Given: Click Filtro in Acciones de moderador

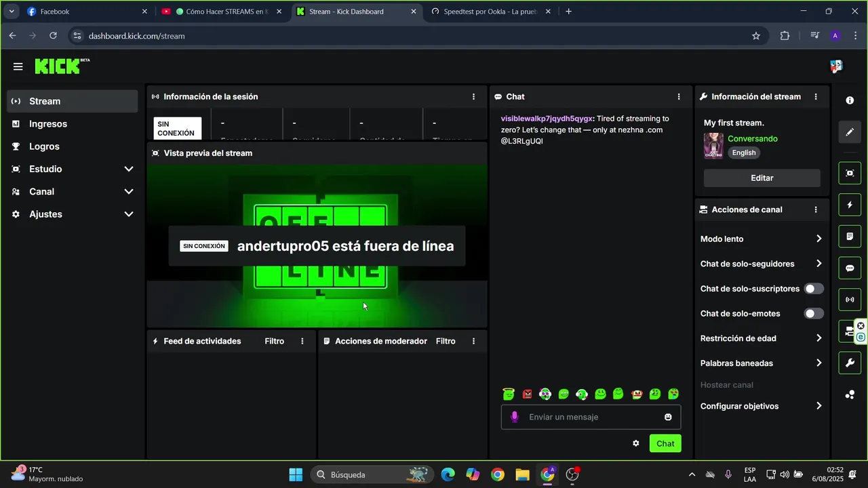Looking at the screenshot, I should pos(446,341).
